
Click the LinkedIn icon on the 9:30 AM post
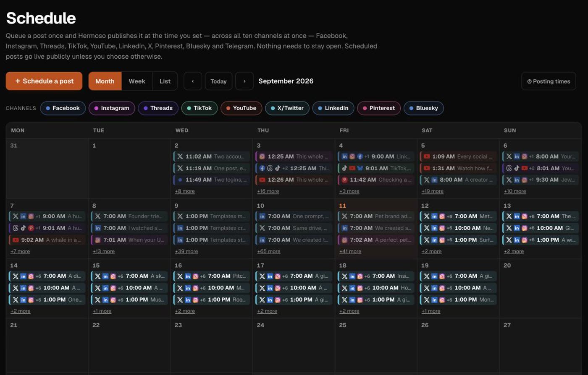pyautogui.click(x=517, y=180)
